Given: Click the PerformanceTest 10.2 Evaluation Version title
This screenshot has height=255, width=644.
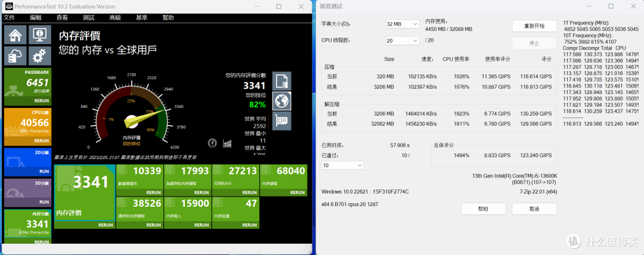Looking at the screenshot, I should pos(65,7).
